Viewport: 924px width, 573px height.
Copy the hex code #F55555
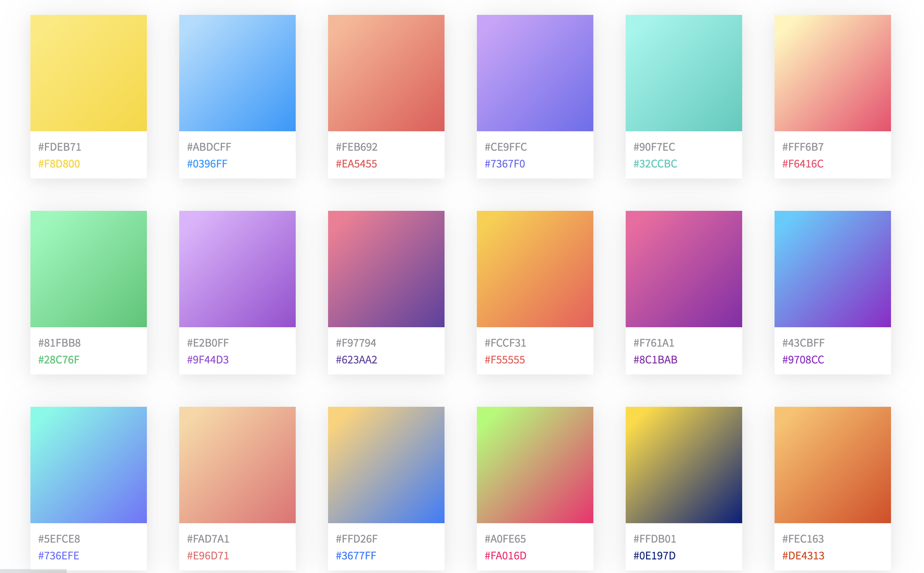coord(505,360)
